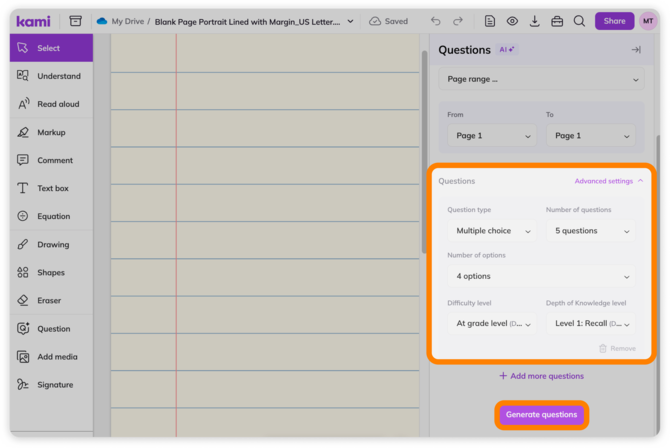Expand the file name dropdown chevron
The image size is (670, 448).
(x=350, y=21)
